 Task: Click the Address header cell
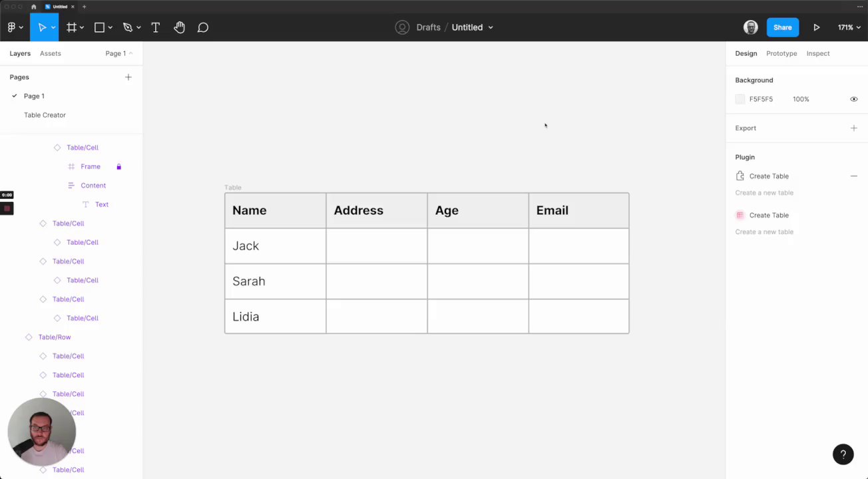tap(377, 210)
